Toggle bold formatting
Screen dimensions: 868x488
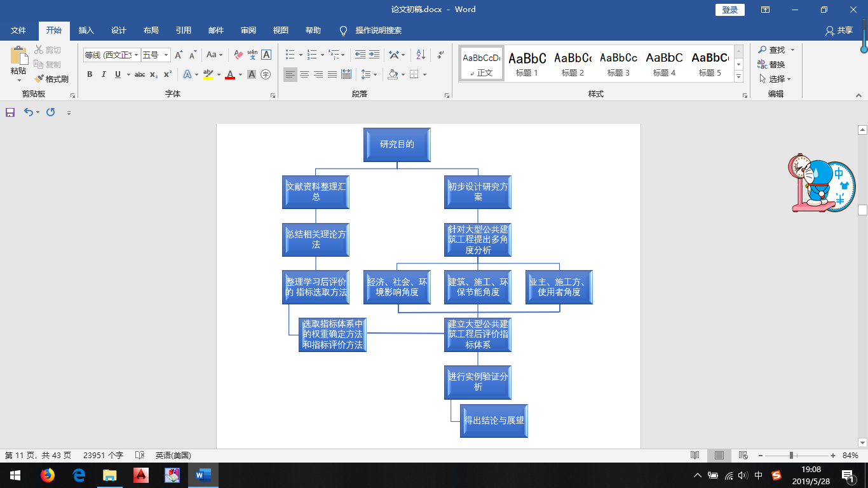pos(90,74)
